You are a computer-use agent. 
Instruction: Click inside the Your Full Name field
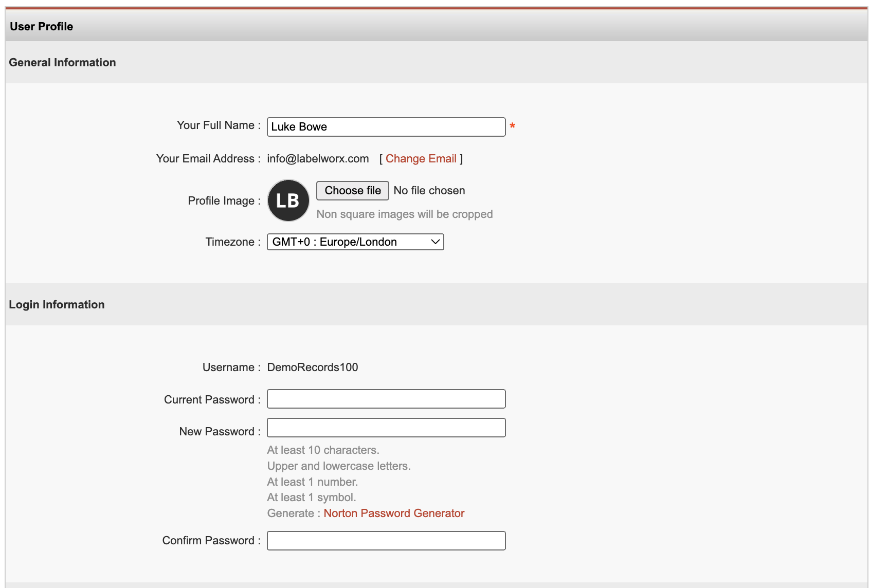386,126
